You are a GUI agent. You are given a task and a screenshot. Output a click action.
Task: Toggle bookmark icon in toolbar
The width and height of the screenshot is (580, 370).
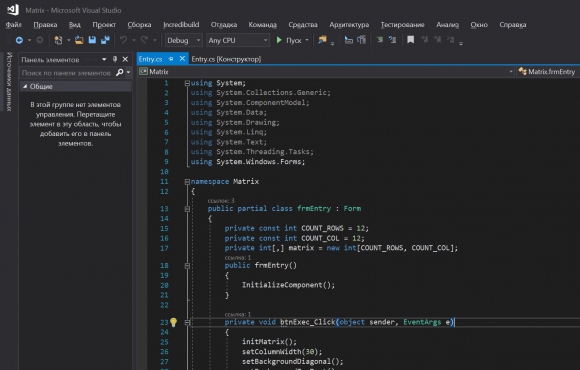tap(410, 40)
